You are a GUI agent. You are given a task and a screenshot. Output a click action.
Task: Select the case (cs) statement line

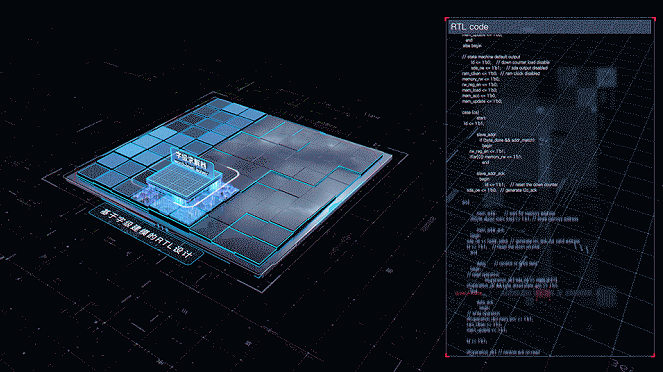click(471, 112)
